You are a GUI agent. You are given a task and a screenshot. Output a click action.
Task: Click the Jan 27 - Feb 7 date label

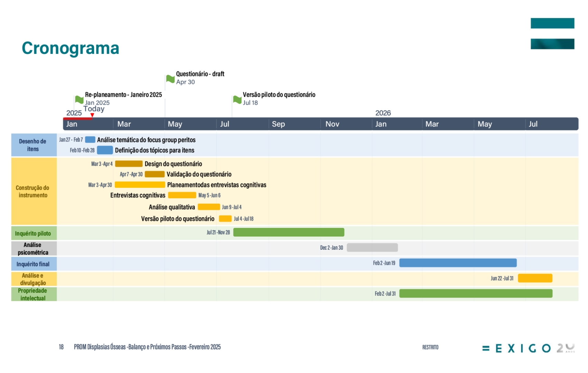[x=71, y=140]
